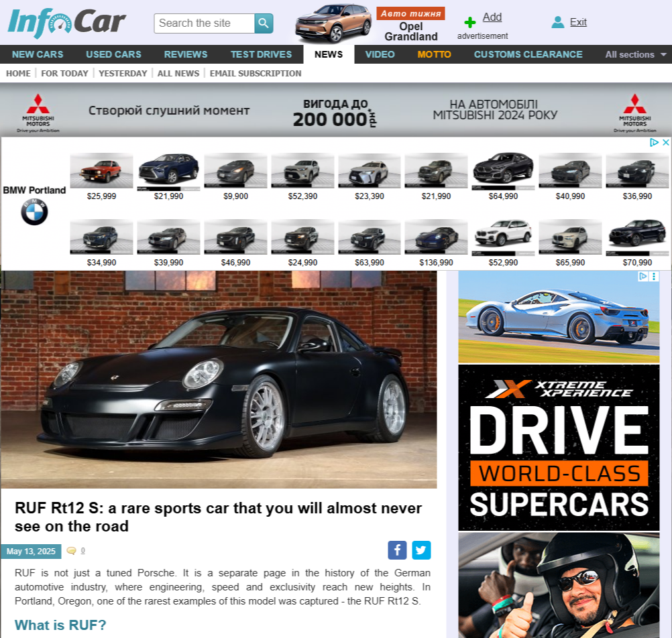Close the BMW Portland ad with X

click(665, 143)
